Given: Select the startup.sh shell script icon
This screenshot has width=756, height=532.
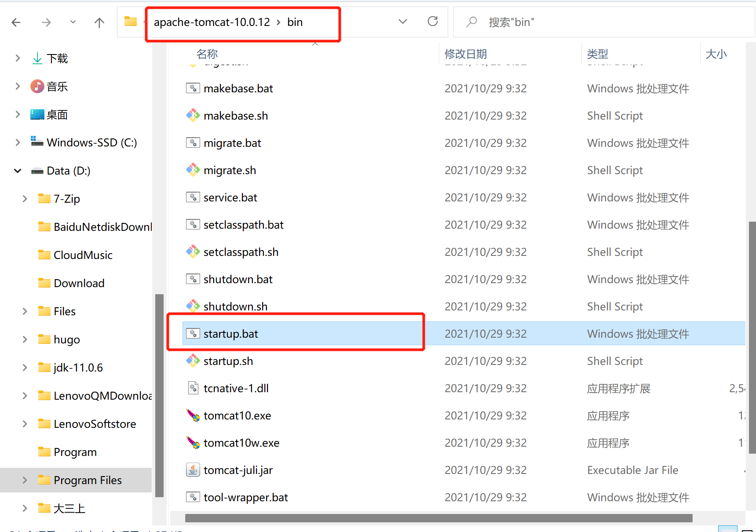Looking at the screenshot, I should (193, 361).
